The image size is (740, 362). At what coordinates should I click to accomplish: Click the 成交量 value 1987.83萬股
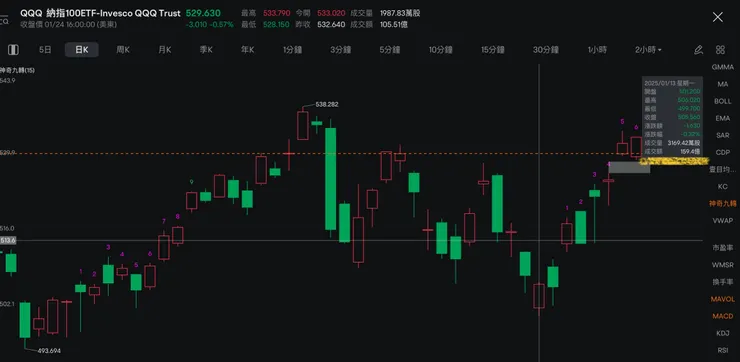pyautogui.click(x=400, y=13)
